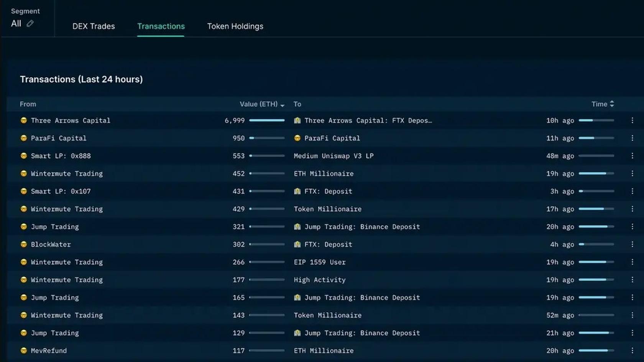
Task: Open the Token Holdings tab
Action: pyautogui.click(x=235, y=26)
